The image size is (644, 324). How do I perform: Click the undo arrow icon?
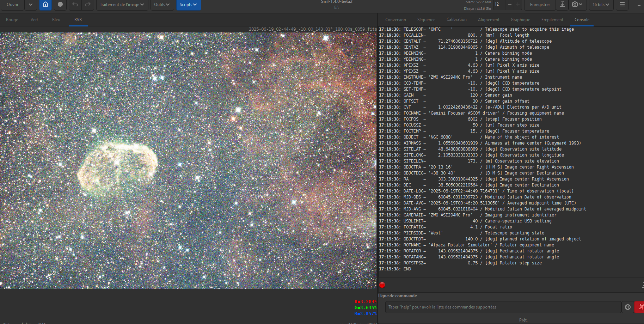[75, 5]
